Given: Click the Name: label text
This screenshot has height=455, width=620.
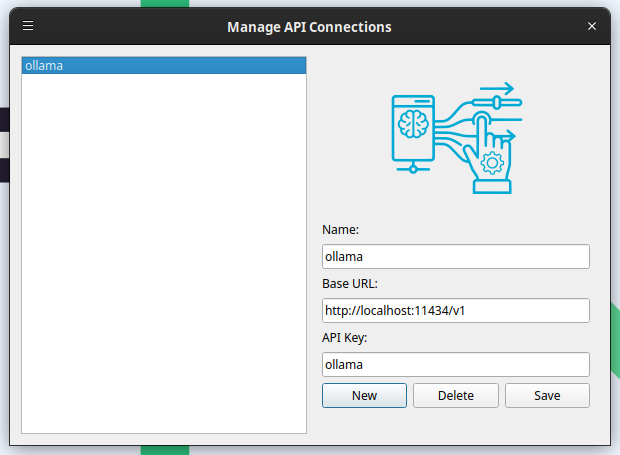Looking at the screenshot, I should coord(340,230).
